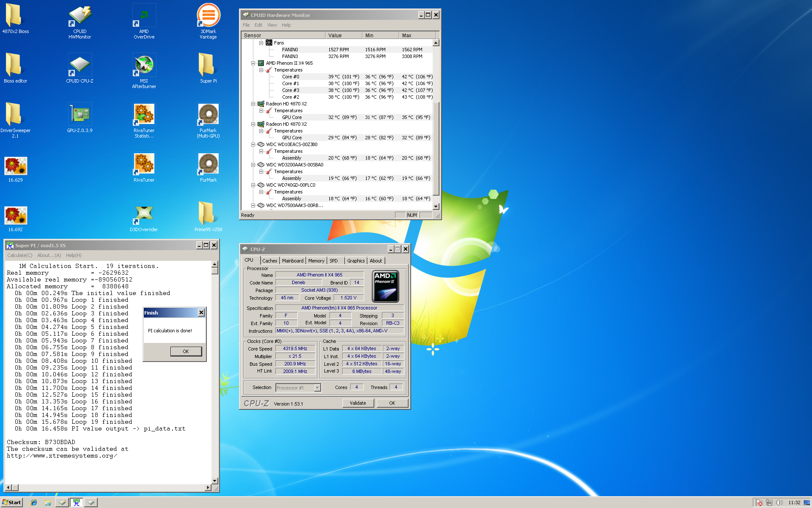
Task: Open the File menu in HWMonitor
Action: [x=246, y=25]
